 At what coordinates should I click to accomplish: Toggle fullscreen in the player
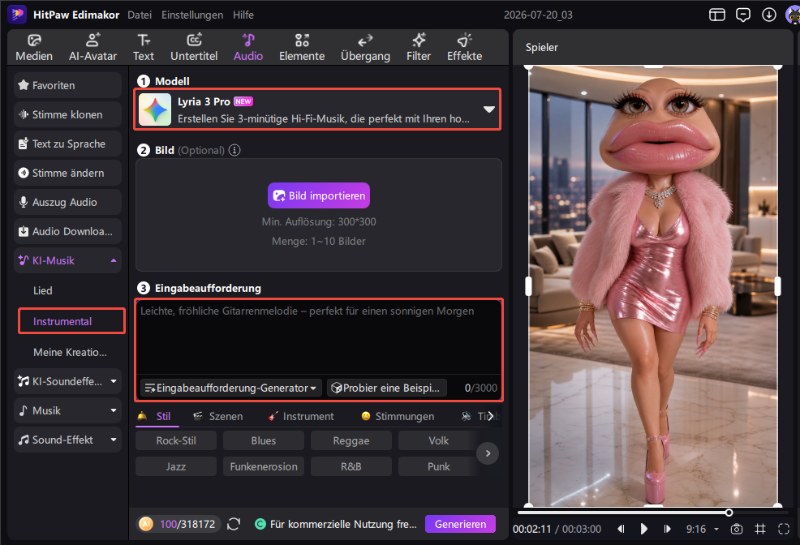(x=784, y=529)
